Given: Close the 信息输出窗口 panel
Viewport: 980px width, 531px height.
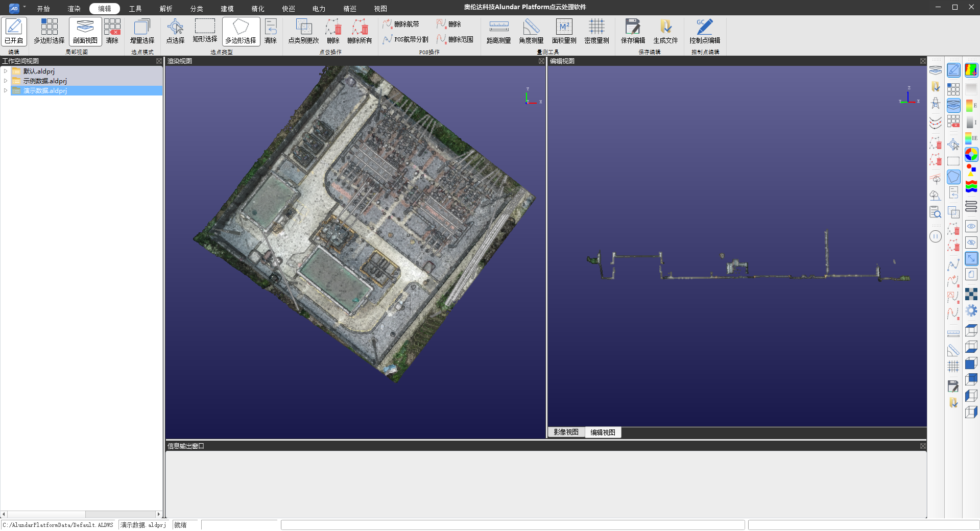Looking at the screenshot, I should [x=923, y=446].
